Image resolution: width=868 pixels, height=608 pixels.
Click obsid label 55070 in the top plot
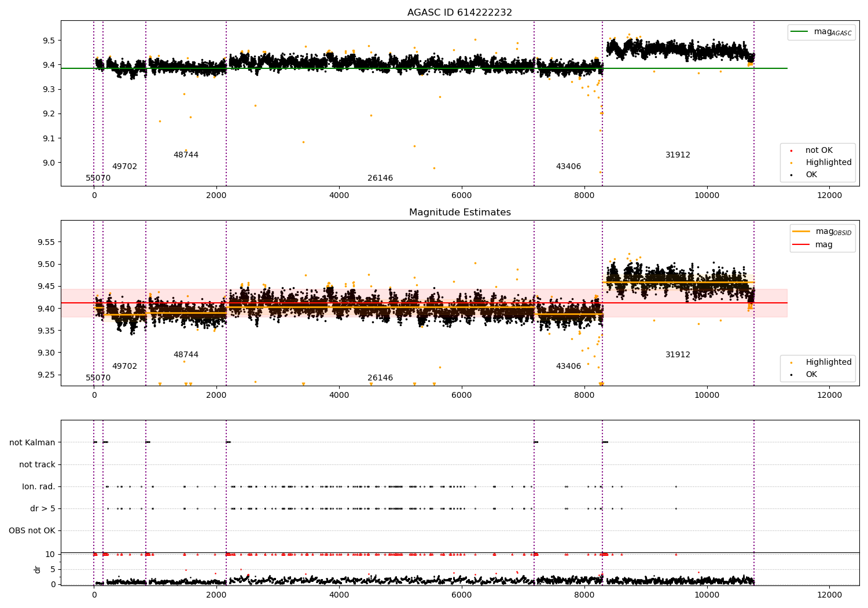coord(98,178)
